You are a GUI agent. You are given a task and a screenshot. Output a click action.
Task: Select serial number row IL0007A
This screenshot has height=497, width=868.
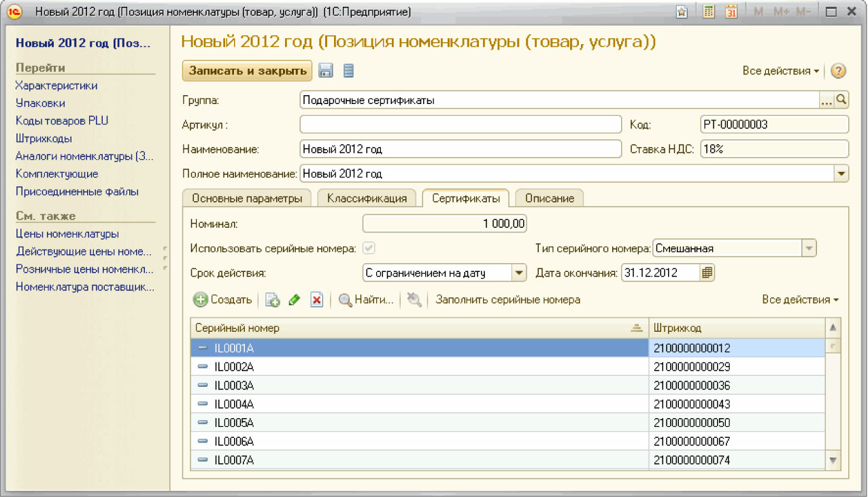pos(507,460)
